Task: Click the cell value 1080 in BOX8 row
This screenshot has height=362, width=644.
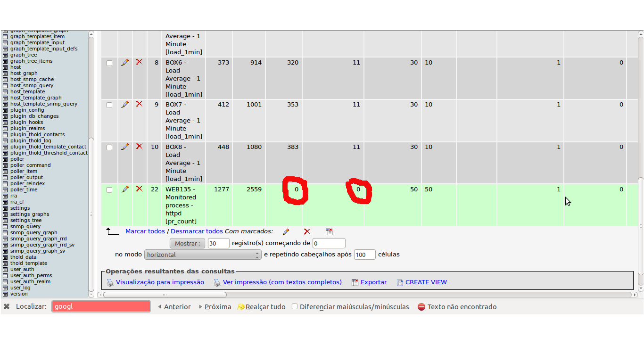Action: point(254,147)
